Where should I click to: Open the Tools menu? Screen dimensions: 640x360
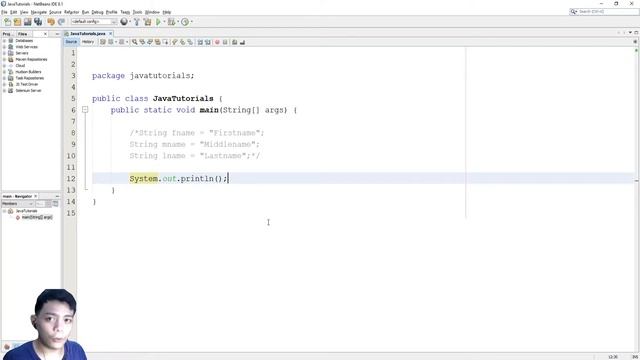(x=138, y=12)
